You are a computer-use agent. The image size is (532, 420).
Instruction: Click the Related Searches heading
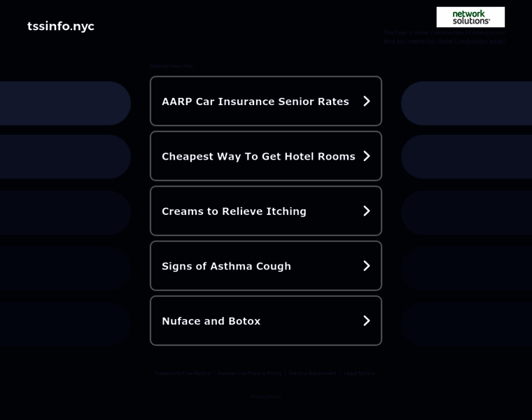click(x=171, y=66)
